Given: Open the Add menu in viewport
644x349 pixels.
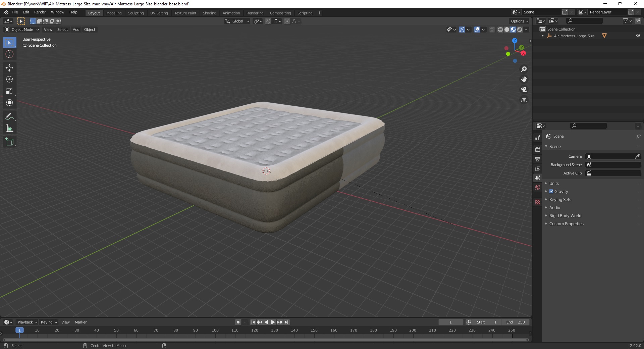Looking at the screenshot, I should tap(76, 30).
